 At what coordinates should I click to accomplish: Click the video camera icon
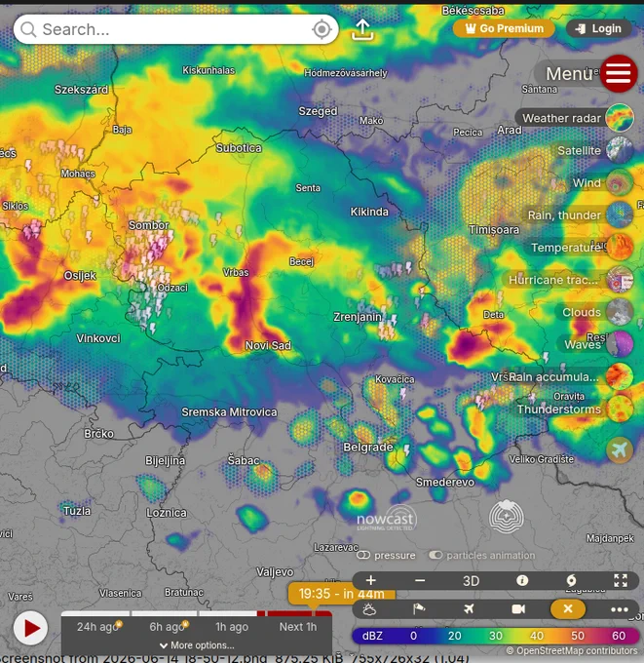tap(518, 609)
